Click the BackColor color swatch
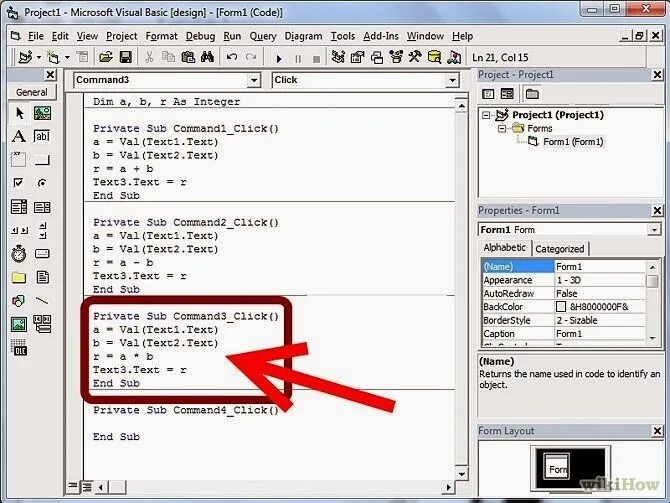The height and width of the screenshot is (503, 670). click(561, 306)
